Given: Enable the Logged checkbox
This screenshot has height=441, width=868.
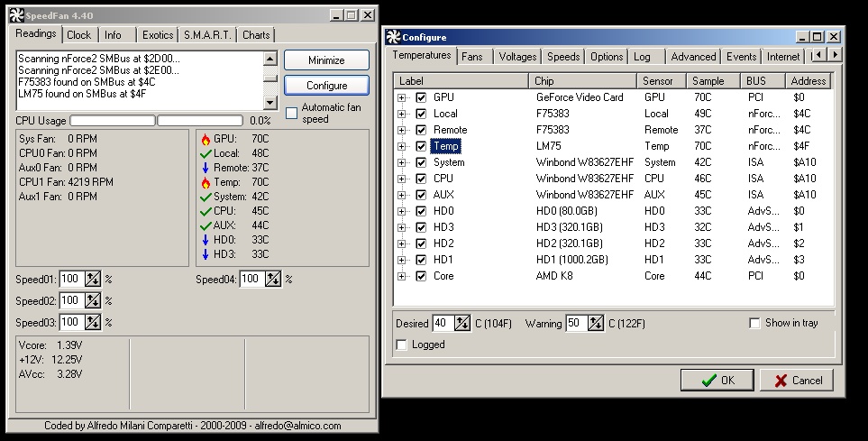Looking at the screenshot, I should pos(401,345).
